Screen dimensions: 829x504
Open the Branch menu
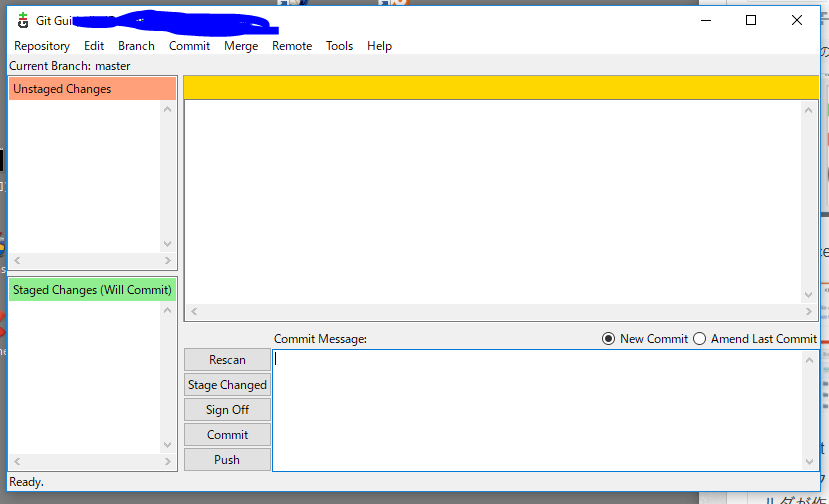(x=136, y=46)
